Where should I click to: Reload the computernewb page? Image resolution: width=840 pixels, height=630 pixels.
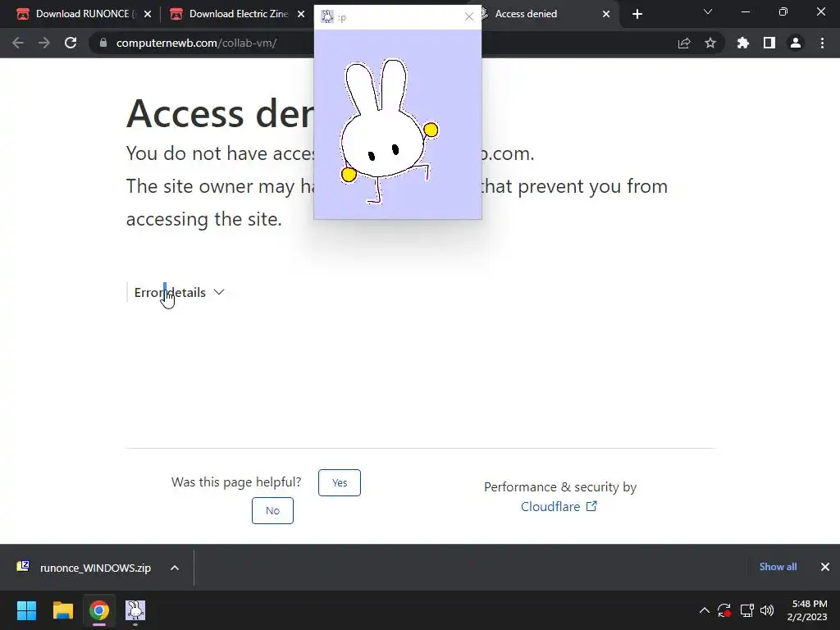[x=71, y=43]
